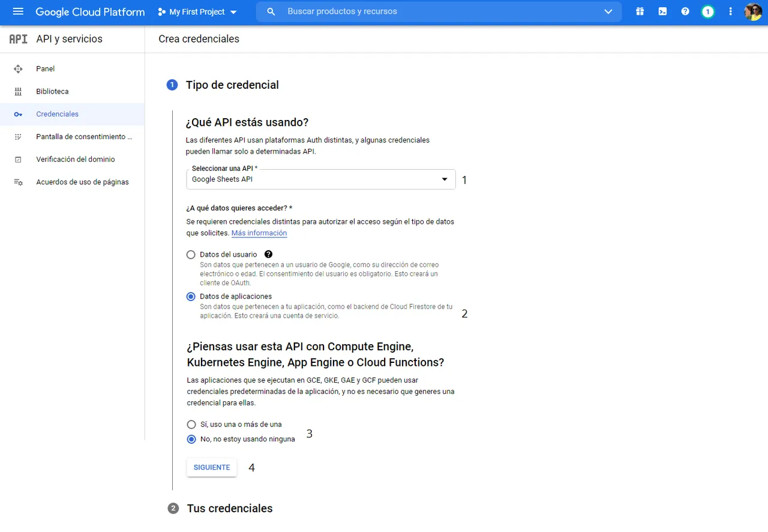Focus the Buscar productos y recursos field
768x532 pixels.
[x=438, y=12]
